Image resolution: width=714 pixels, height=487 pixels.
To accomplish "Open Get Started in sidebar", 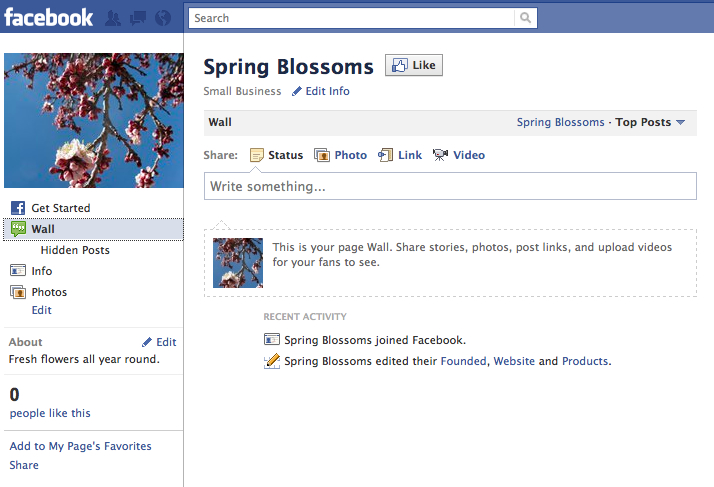I will click(x=60, y=208).
